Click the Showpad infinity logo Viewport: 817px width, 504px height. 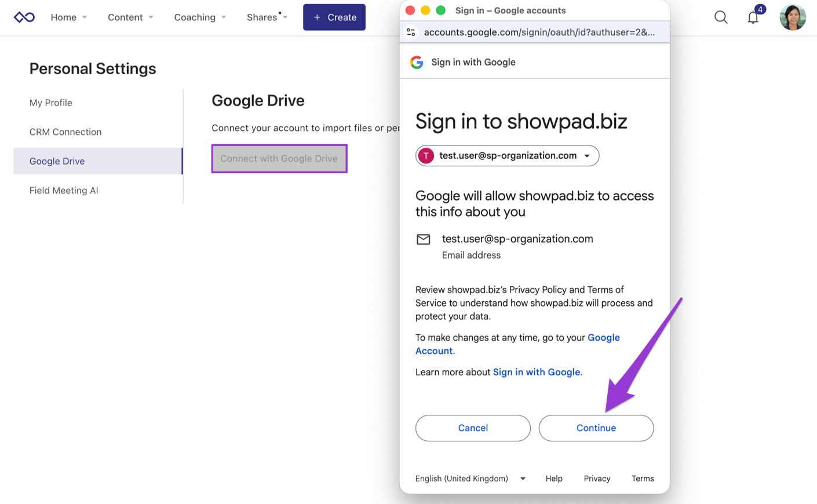[24, 17]
